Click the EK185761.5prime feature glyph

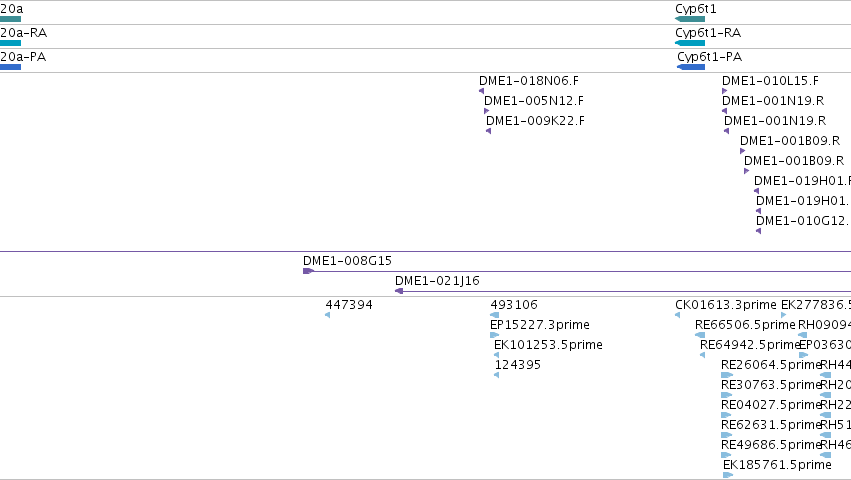pyautogui.click(x=728, y=476)
